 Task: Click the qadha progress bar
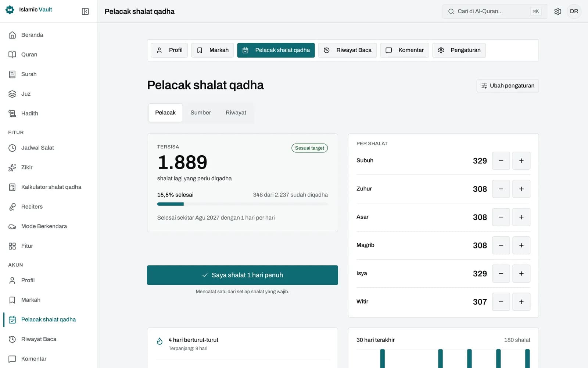click(243, 204)
